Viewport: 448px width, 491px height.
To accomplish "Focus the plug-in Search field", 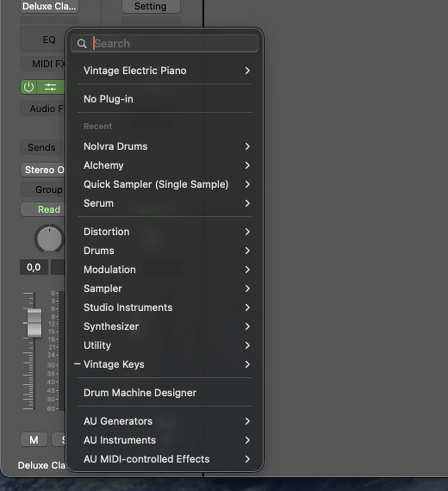I will pyautogui.click(x=165, y=44).
